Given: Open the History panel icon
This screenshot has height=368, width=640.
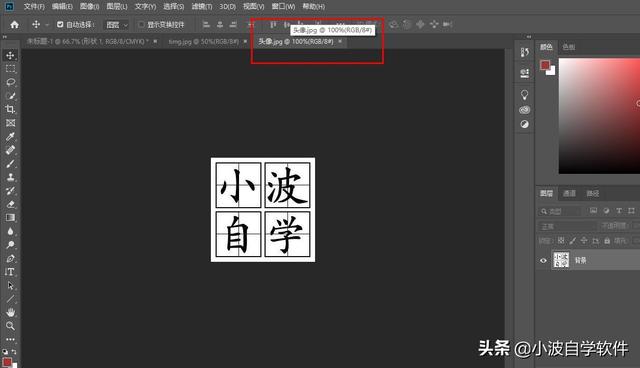Looking at the screenshot, I should click(x=524, y=52).
